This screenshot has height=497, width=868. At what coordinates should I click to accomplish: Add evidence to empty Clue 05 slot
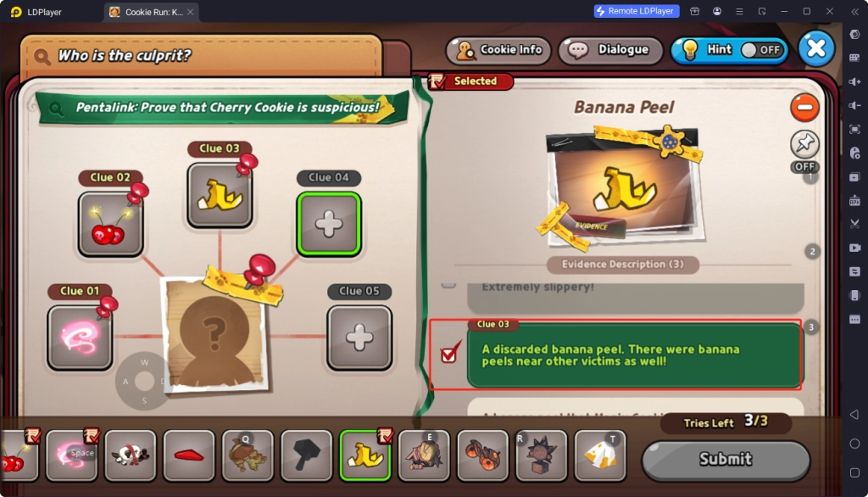click(359, 338)
